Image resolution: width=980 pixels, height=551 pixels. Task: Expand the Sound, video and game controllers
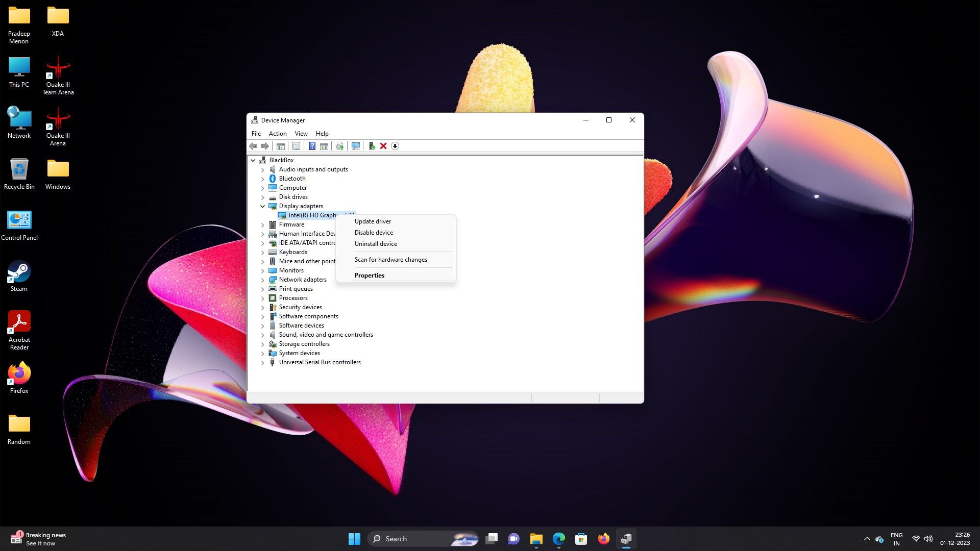tap(262, 334)
